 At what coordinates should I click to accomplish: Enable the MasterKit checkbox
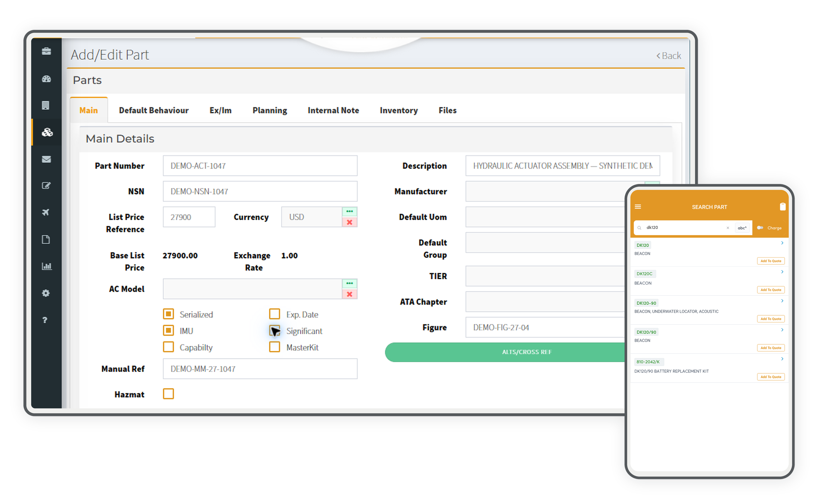(x=274, y=347)
